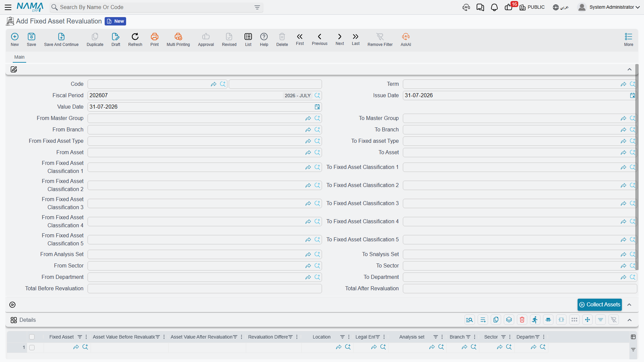Switch to the Main tab

tap(19, 57)
